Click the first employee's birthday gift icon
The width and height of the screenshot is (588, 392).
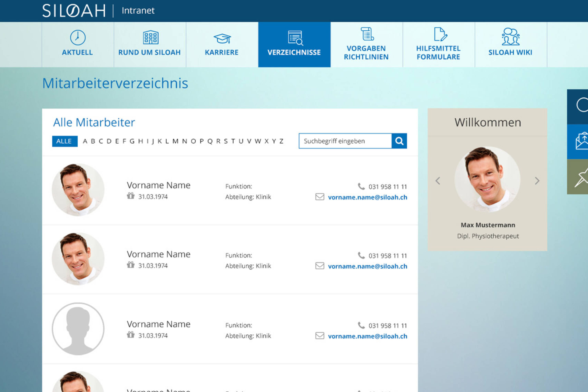pyautogui.click(x=131, y=196)
